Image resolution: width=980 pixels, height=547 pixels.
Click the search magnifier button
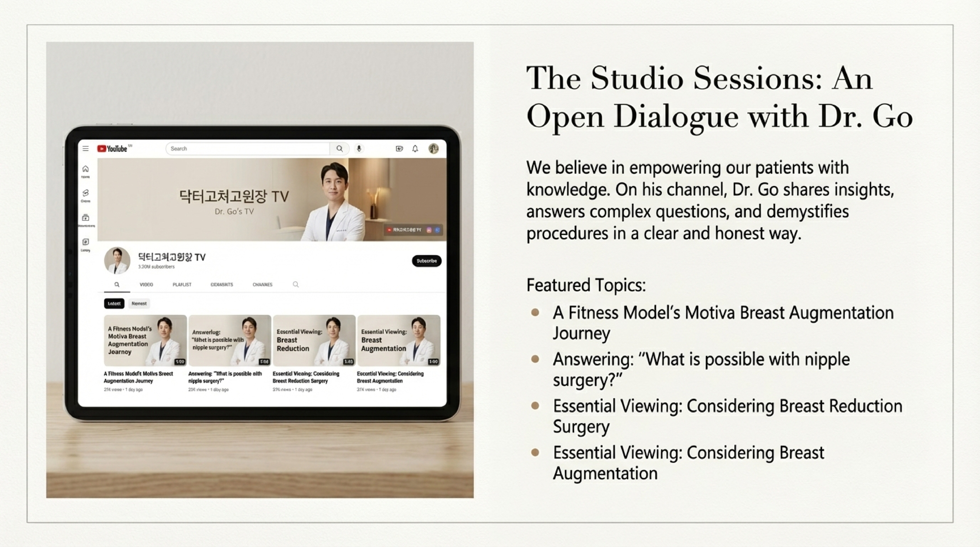(339, 149)
